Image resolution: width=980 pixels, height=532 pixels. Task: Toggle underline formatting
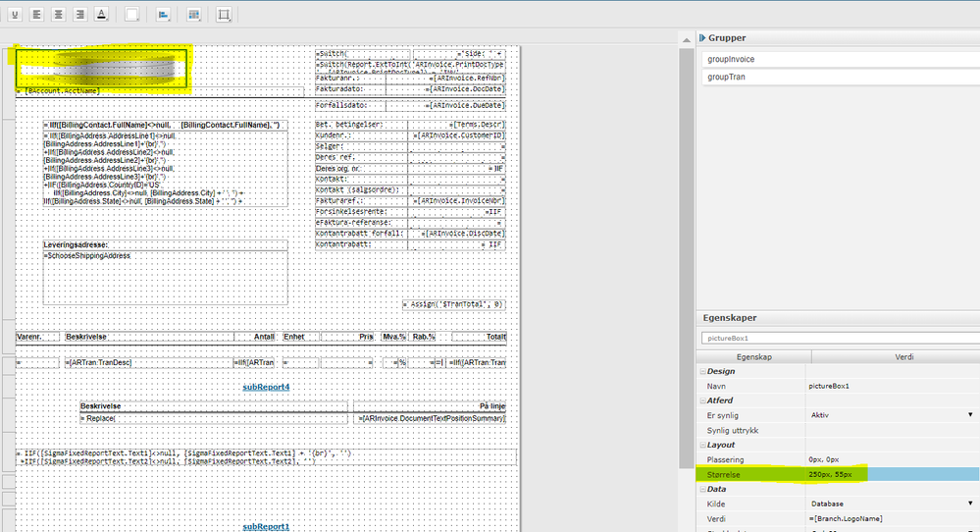coord(15,15)
